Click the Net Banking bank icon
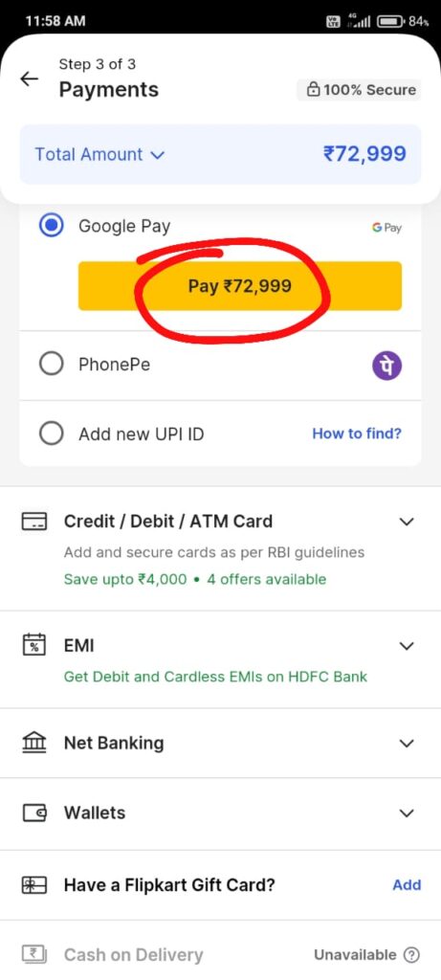441x980 pixels. pyautogui.click(x=34, y=743)
